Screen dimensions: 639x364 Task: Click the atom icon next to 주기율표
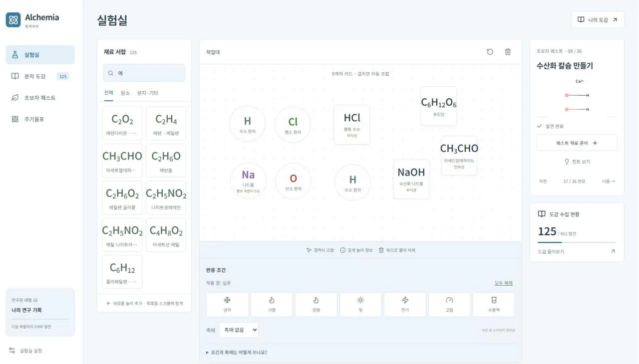(15, 119)
